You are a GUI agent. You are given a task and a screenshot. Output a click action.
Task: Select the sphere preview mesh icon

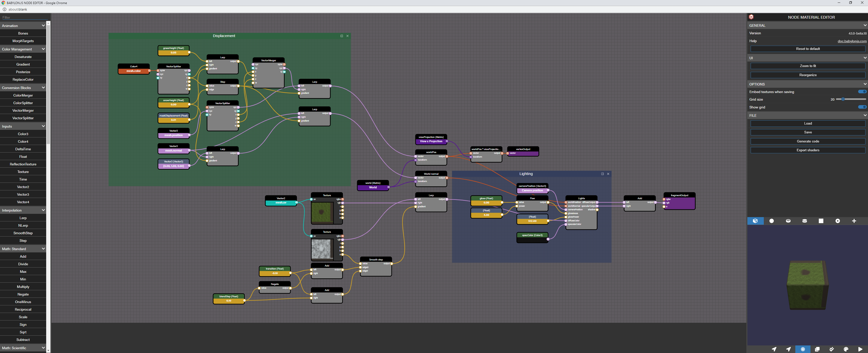(x=772, y=221)
